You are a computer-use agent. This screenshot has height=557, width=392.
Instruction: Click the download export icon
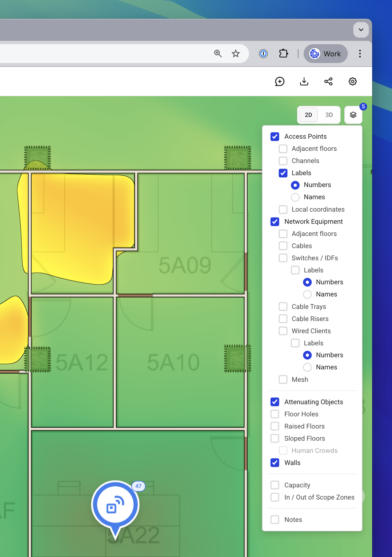[x=304, y=82]
